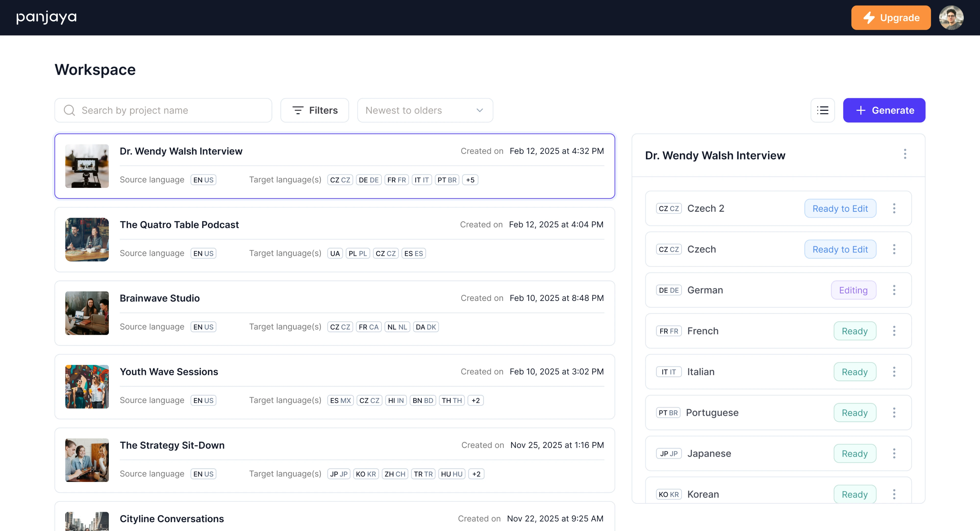Open options menu for Czech 2 row

(x=894, y=208)
